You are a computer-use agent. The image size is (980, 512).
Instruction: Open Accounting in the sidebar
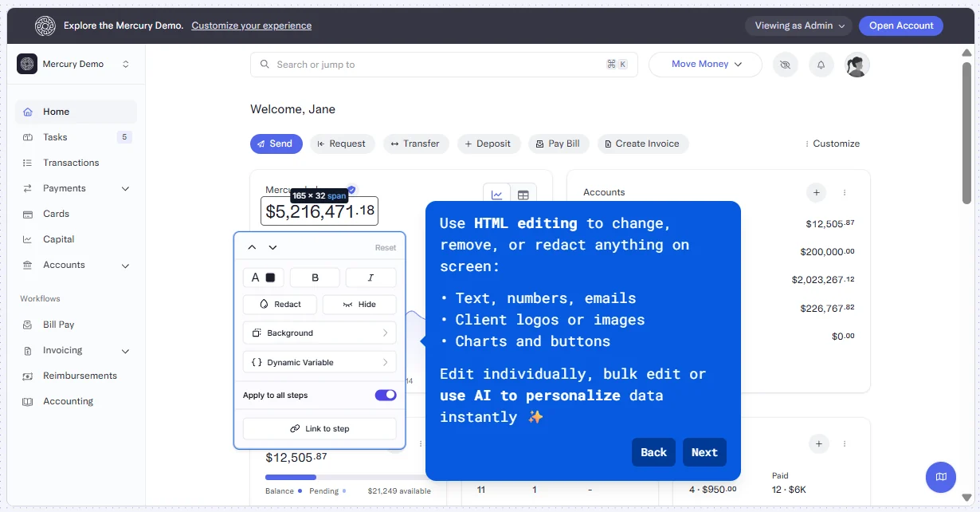76,401
